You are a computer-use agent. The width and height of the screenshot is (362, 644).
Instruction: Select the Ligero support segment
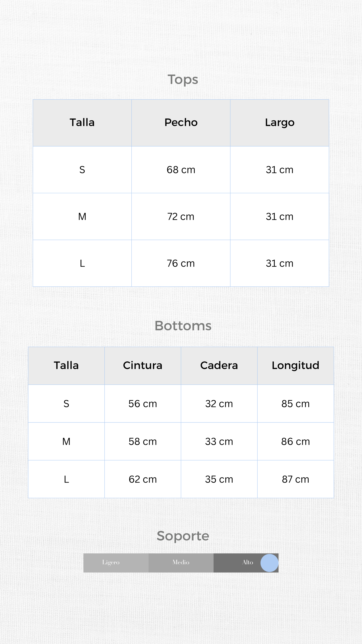pos(111,563)
